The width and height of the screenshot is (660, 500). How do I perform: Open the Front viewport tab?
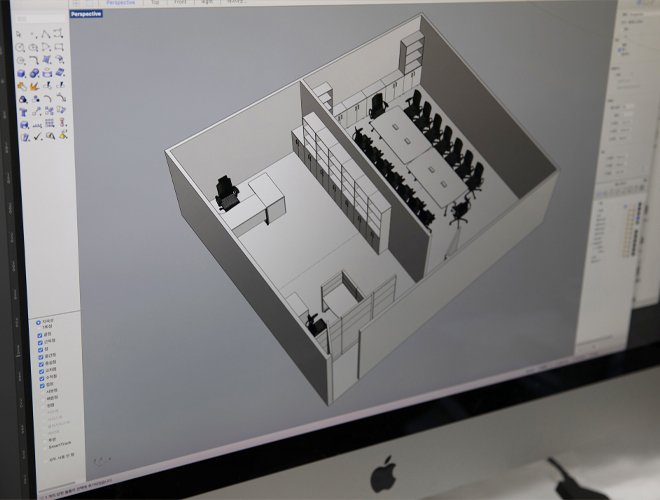[180, 3]
